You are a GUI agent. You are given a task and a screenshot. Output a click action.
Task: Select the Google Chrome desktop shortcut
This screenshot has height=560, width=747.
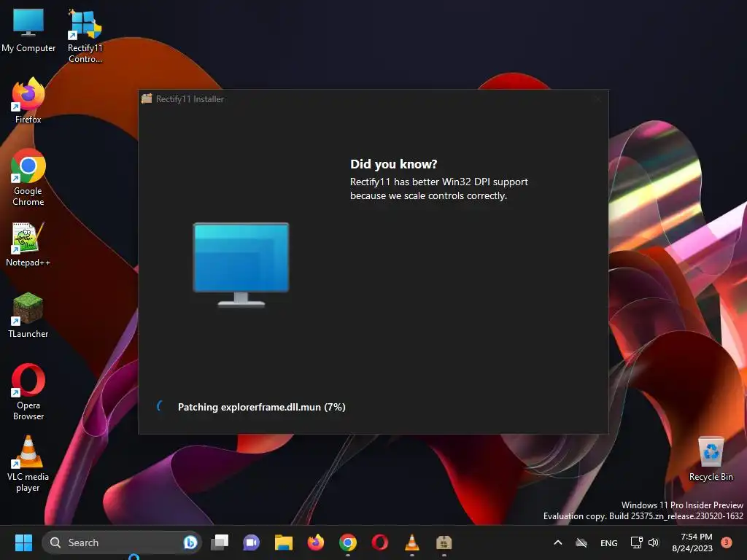(x=28, y=178)
